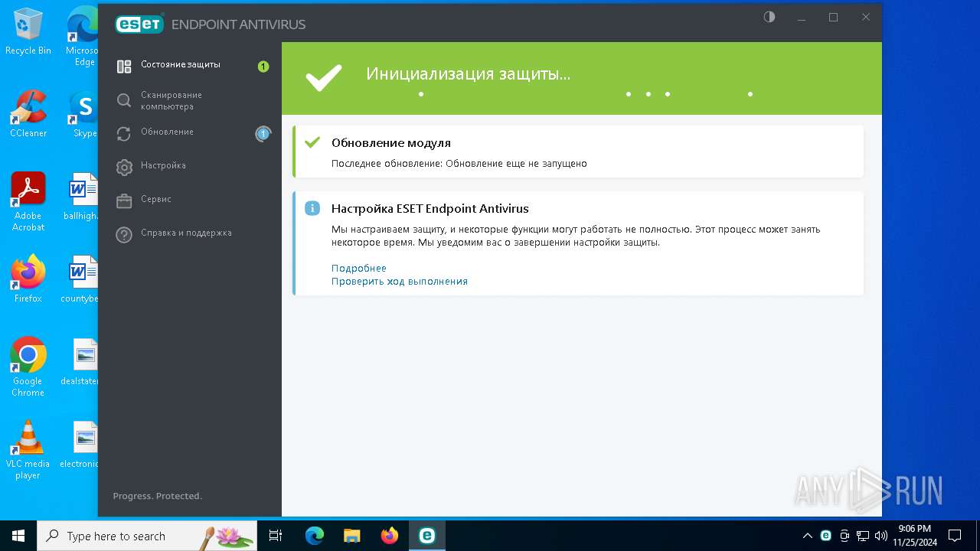Click the Настройка ESET Endpoint Antivirus heading
980x551 pixels.
[430, 209]
